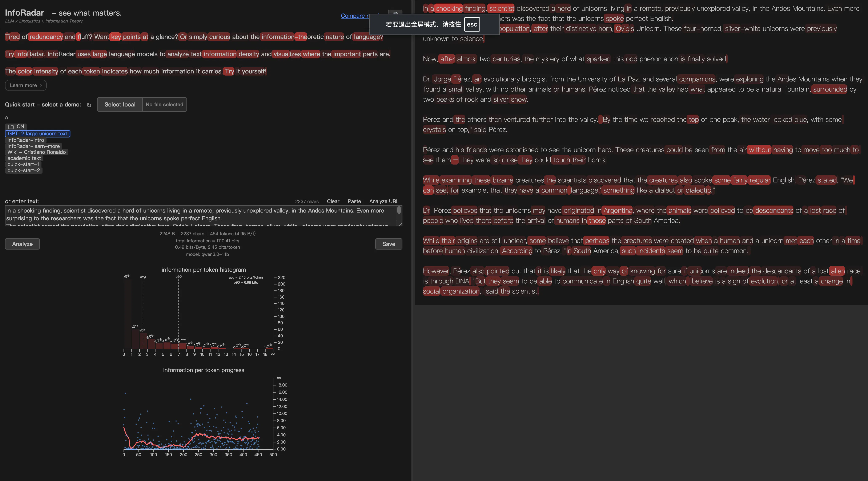Click the 'avg = 2.45 bits/token' histogram legend
The width and height of the screenshot is (868, 481).
(246, 278)
